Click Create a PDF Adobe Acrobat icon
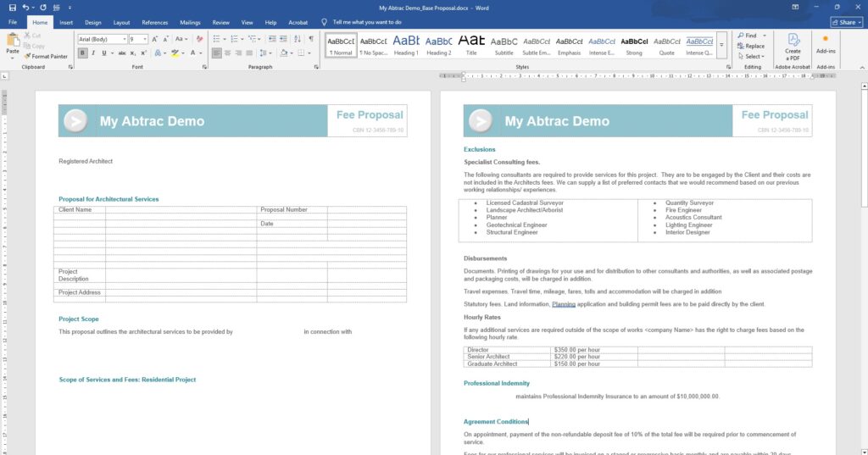868x455 pixels. (x=793, y=46)
